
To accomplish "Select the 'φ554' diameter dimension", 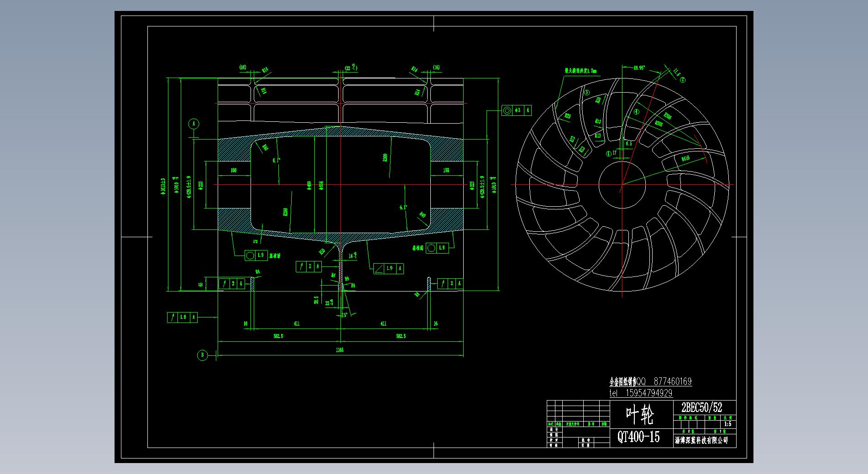I will (321, 185).
